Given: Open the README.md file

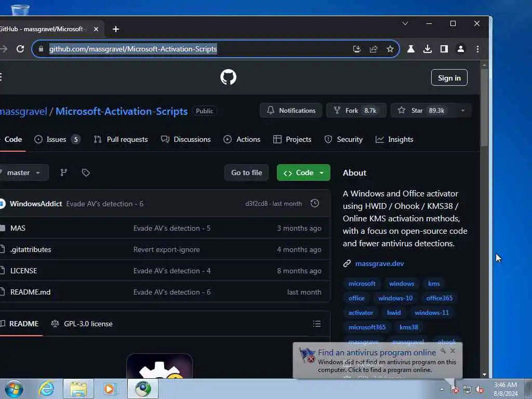Looking at the screenshot, I should click(x=30, y=292).
